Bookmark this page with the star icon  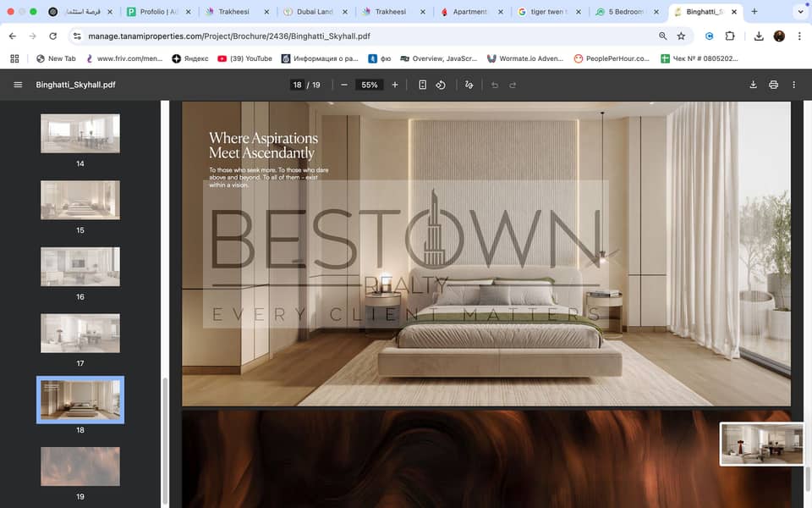[x=681, y=36]
